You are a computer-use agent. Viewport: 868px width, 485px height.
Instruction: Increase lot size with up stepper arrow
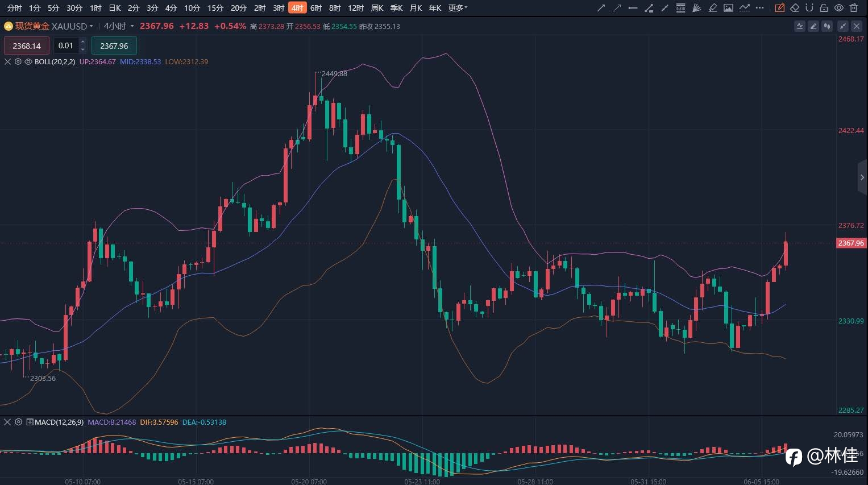(83, 42)
